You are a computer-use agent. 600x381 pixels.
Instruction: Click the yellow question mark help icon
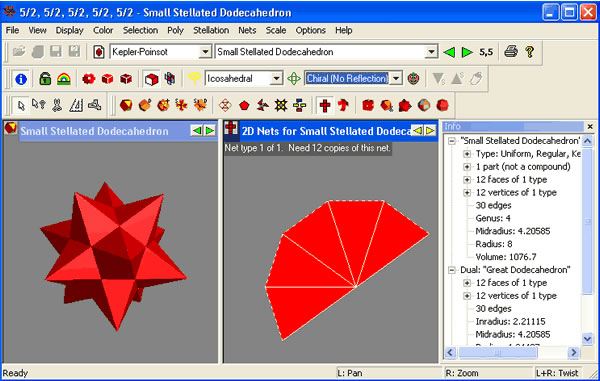[x=530, y=52]
